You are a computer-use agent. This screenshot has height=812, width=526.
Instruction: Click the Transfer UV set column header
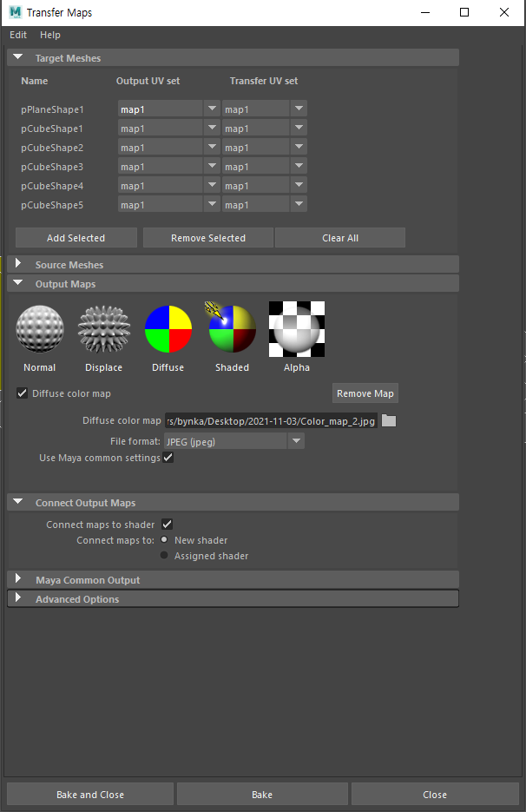coord(264,81)
